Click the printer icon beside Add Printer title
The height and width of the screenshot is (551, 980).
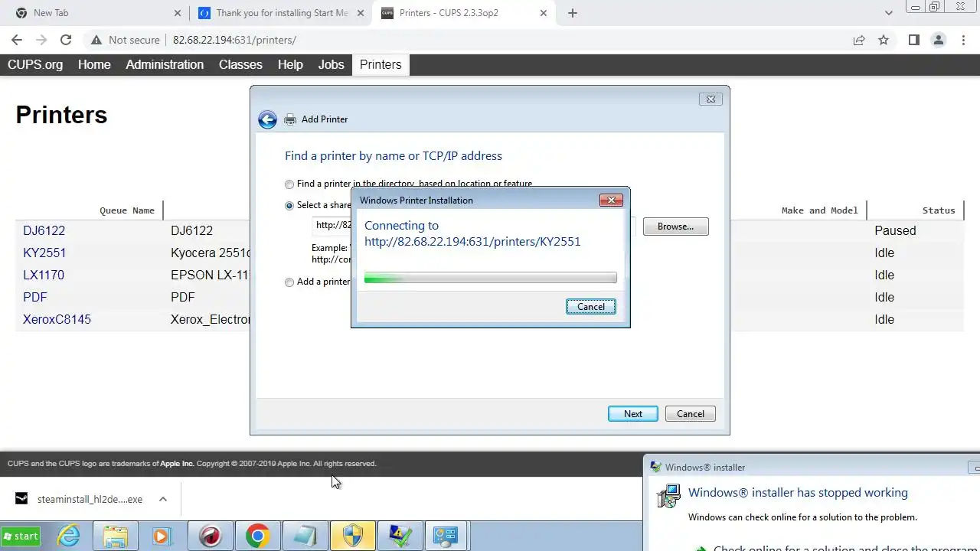pyautogui.click(x=290, y=119)
